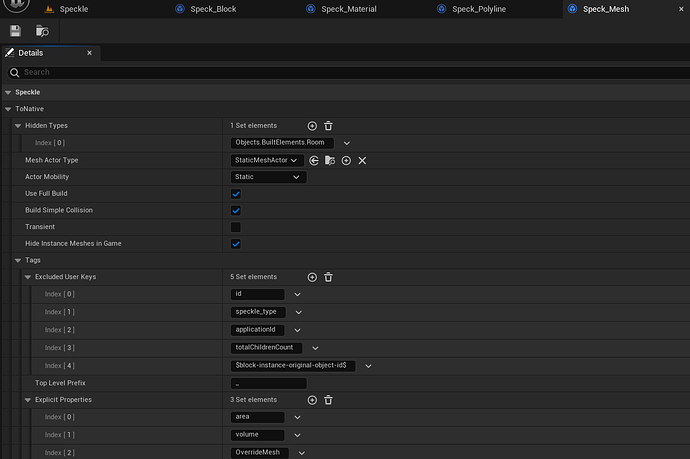
Task: Close the Details panel tab
Action: pyautogui.click(x=89, y=53)
